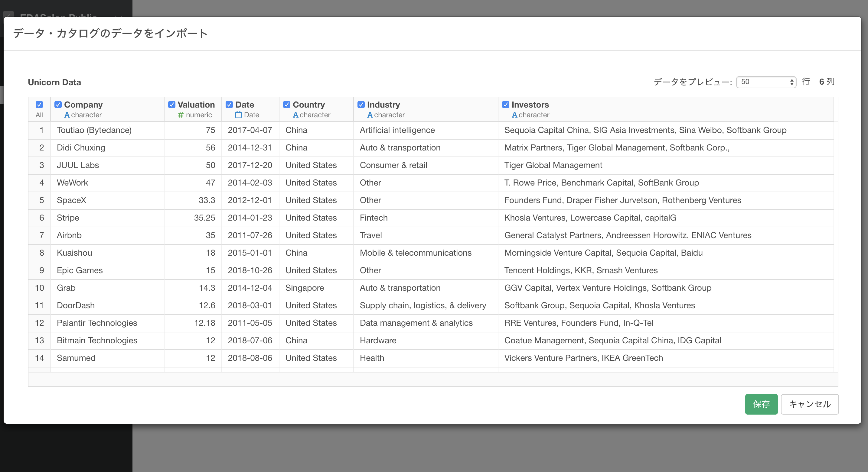Image resolution: width=868 pixels, height=472 pixels.
Task: Click the Country column header label
Action: pyautogui.click(x=309, y=105)
